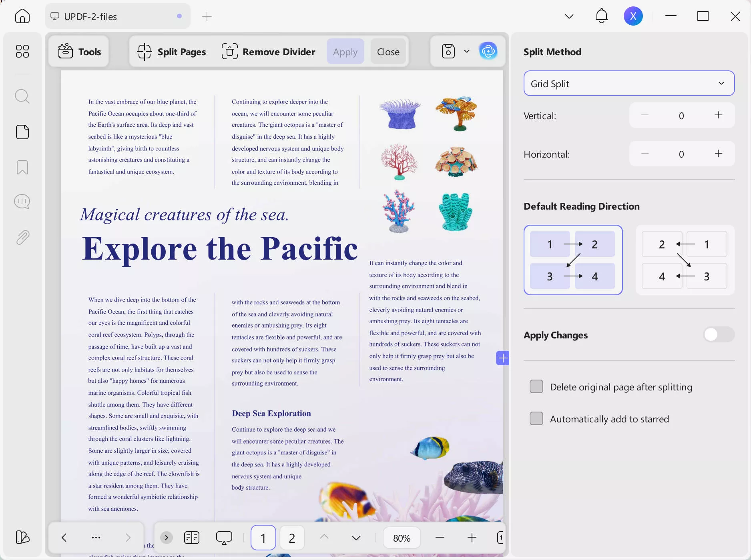Open the save options dropdown arrow
The image size is (751, 560).
[467, 51]
